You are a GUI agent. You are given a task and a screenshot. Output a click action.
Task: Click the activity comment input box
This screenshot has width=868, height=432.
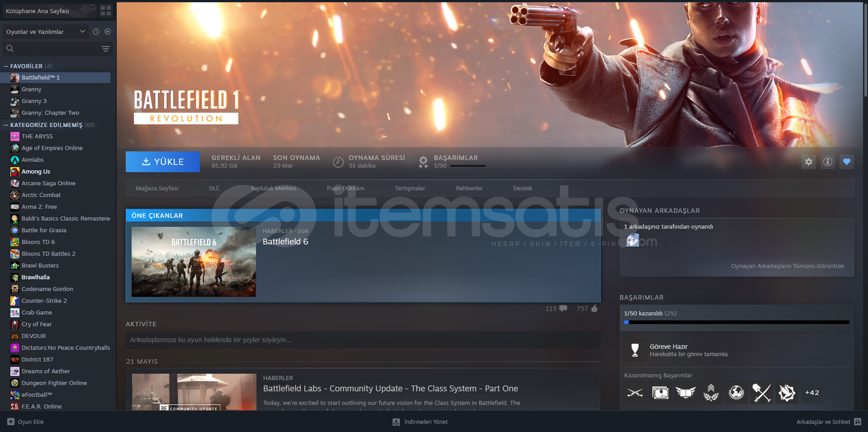coord(363,340)
